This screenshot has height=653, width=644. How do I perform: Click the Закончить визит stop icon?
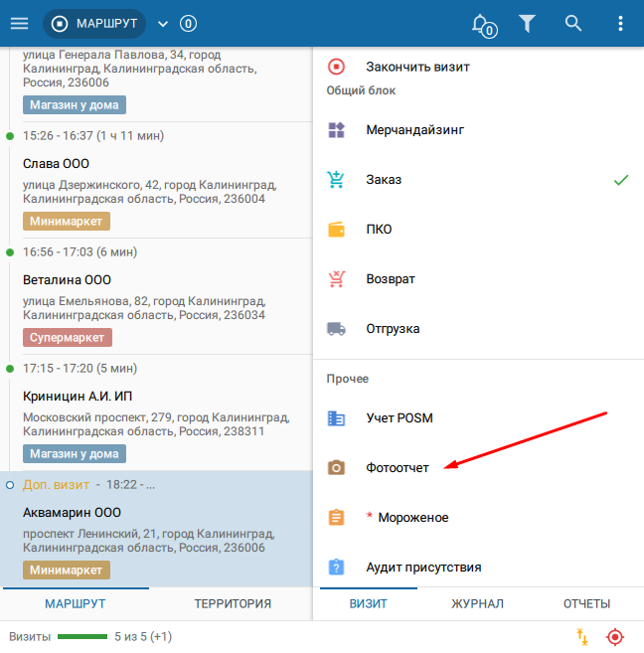336,67
